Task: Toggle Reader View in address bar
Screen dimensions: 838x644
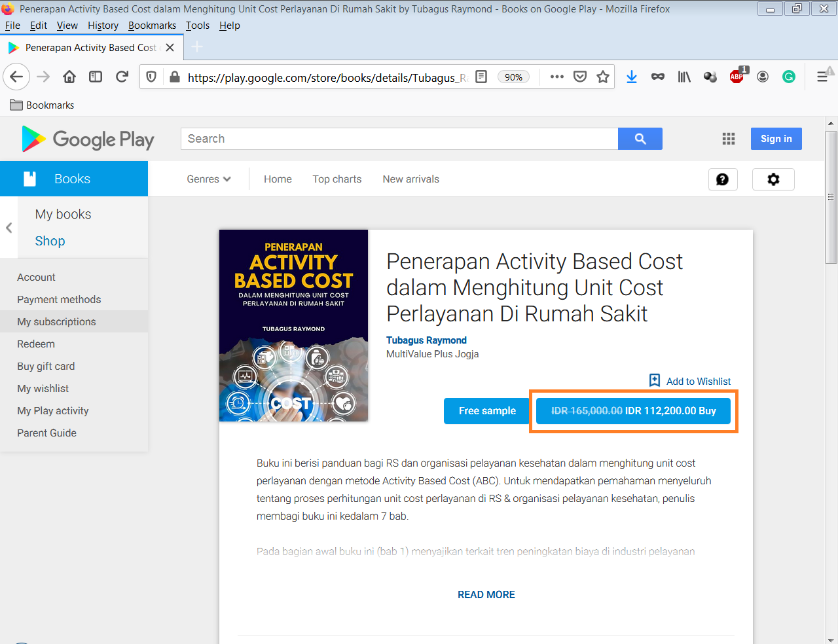Action: [x=481, y=77]
